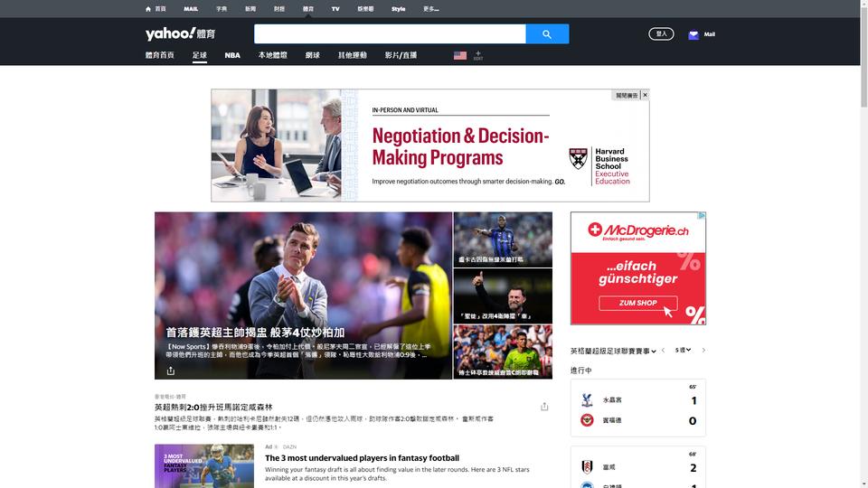Open 財經 in the top bar

(279, 9)
